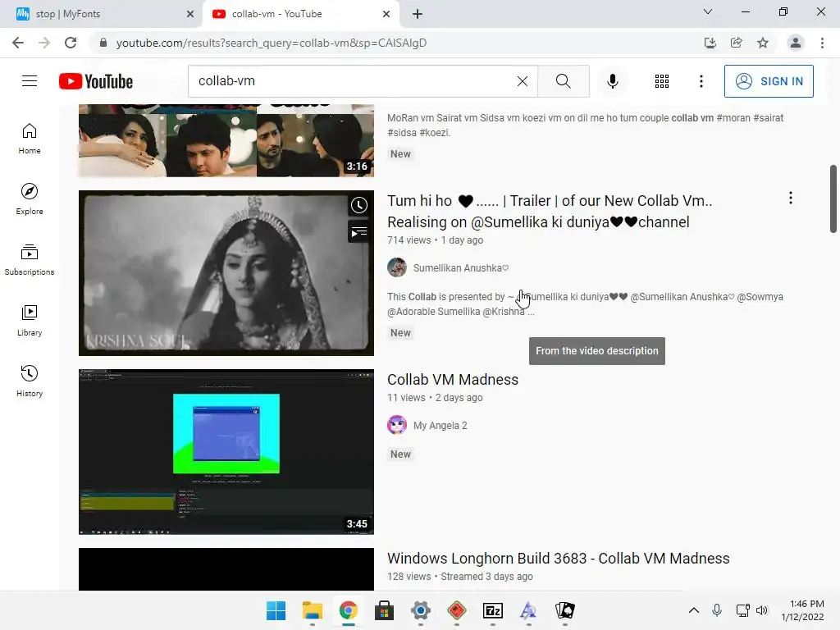This screenshot has height=630, width=840.
Task: Open the Windows Start menu
Action: [276, 610]
